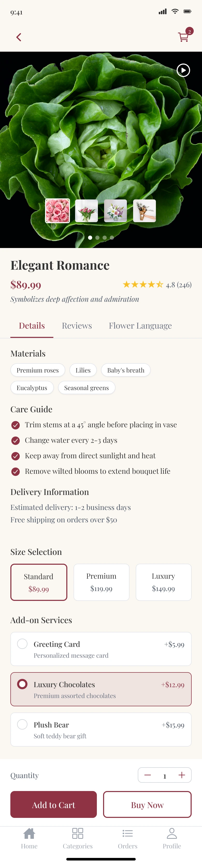Deselect the Luxury Chocolates add-on
This screenshot has width=202, height=868.
22,684
